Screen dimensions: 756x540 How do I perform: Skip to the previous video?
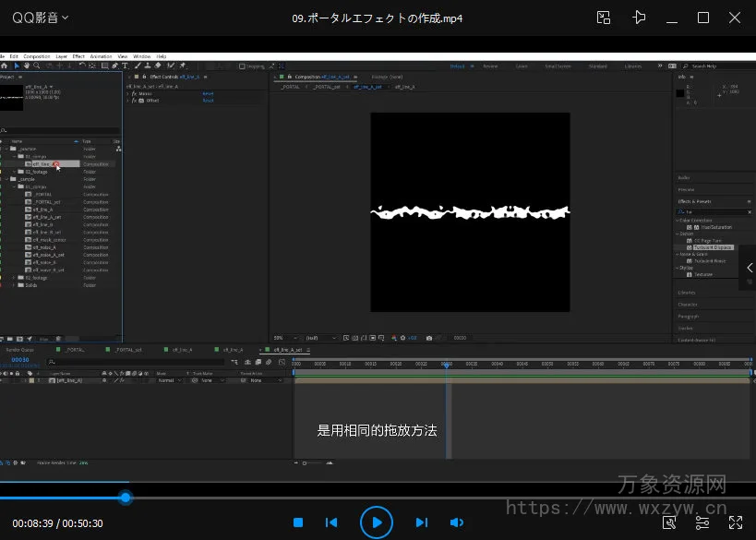(331, 522)
